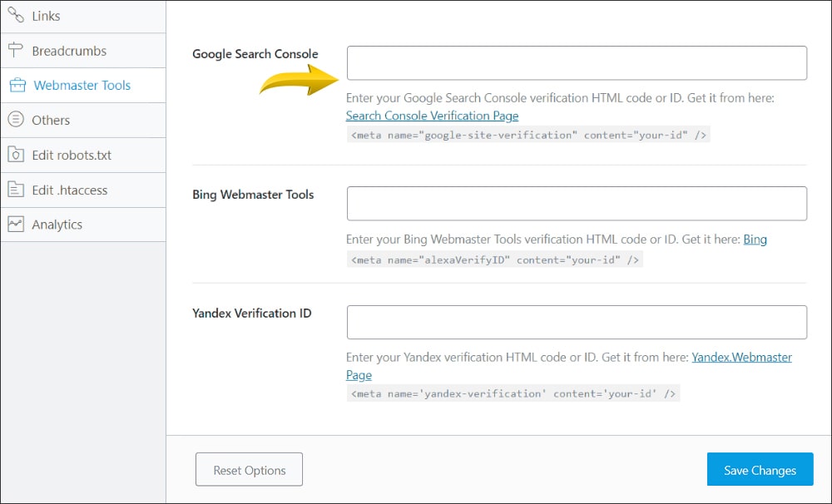Click the alexaVerifyID meta code snippet
The width and height of the screenshot is (832, 504).
[x=495, y=260]
